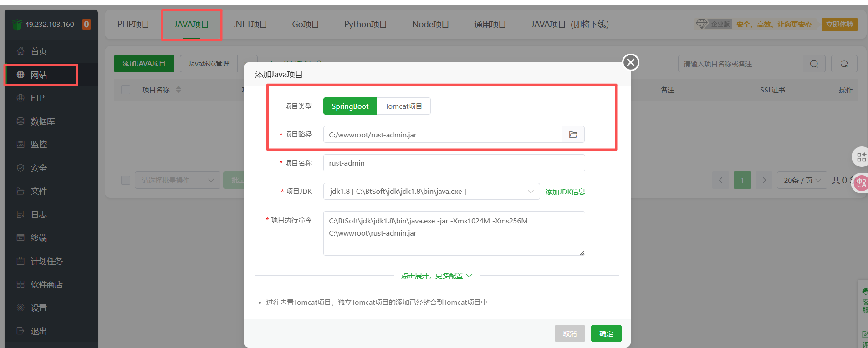Viewport: 868px width, 348px height.
Task: Click the green 确定 confirm button
Action: [606, 334]
